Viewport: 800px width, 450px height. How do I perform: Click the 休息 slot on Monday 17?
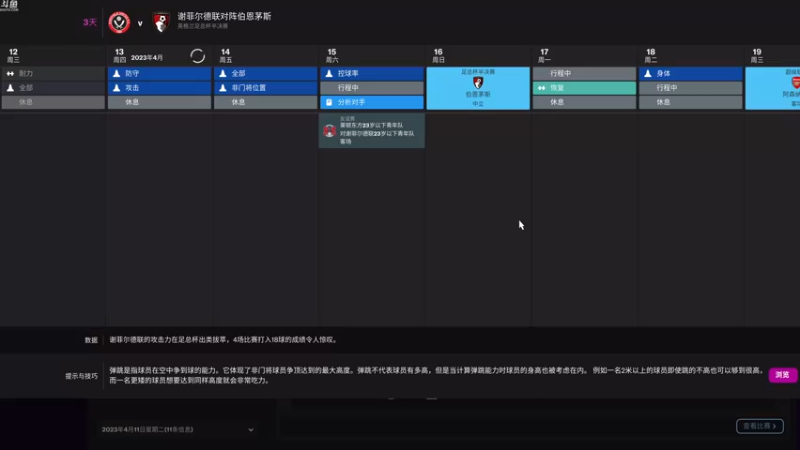[584, 102]
